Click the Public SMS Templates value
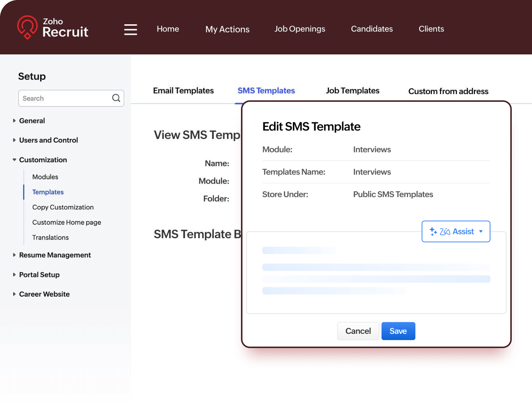The width and height of the screenshot is (532, 419). tap(393, 194)
